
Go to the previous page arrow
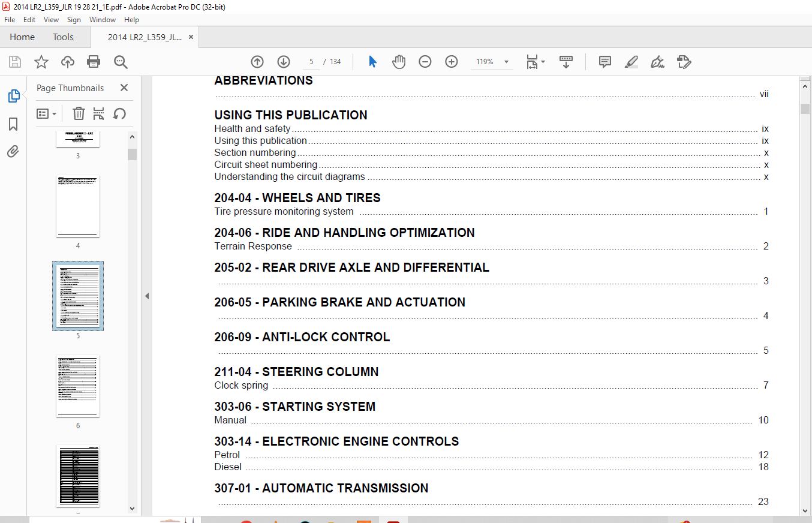257,62
